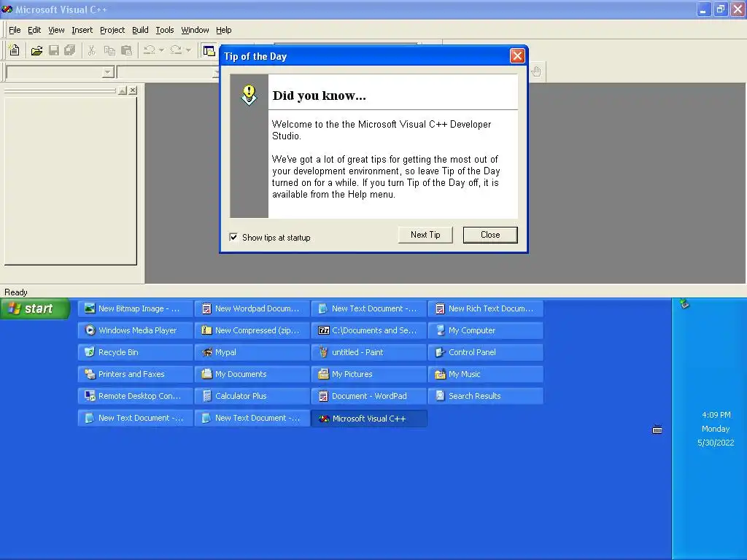Image resolution: width=747 pixels, height=560 pixels.
Task: Switch to New Compressed (zip) taskbar item
Action: pos(252,330)
